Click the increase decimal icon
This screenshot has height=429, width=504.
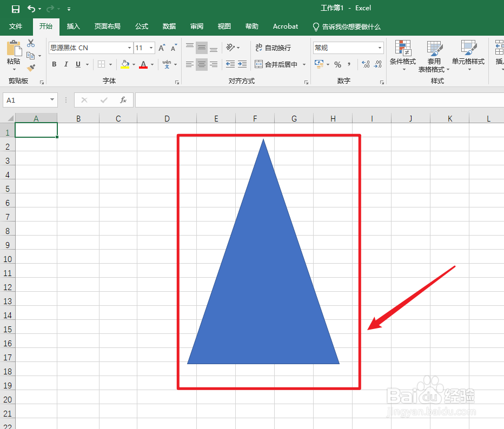point(366,64)
